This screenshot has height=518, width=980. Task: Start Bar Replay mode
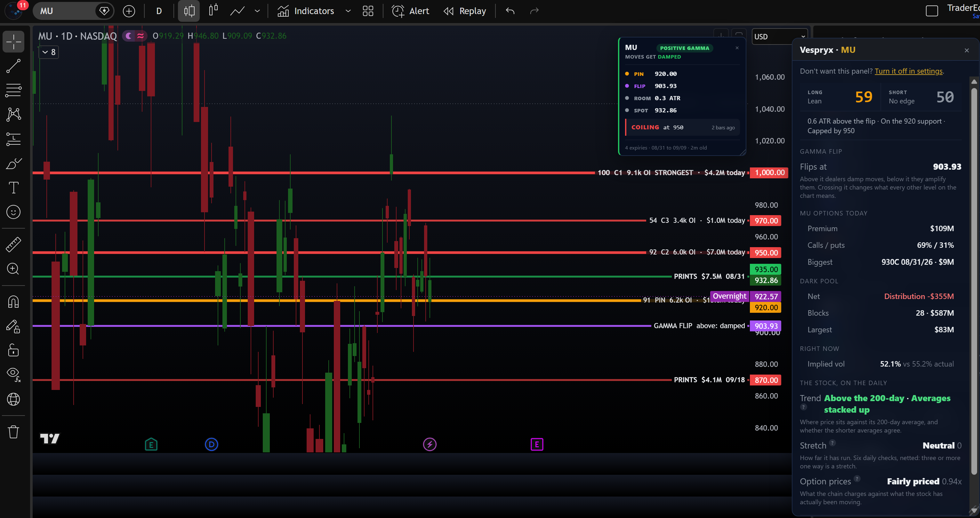coord(465,11)
